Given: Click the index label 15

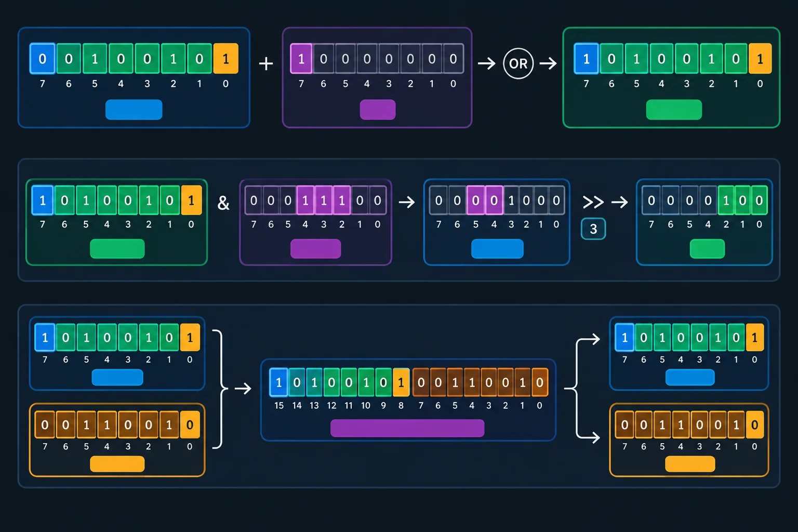Looking at the screenshot, I should coord(279,405).
